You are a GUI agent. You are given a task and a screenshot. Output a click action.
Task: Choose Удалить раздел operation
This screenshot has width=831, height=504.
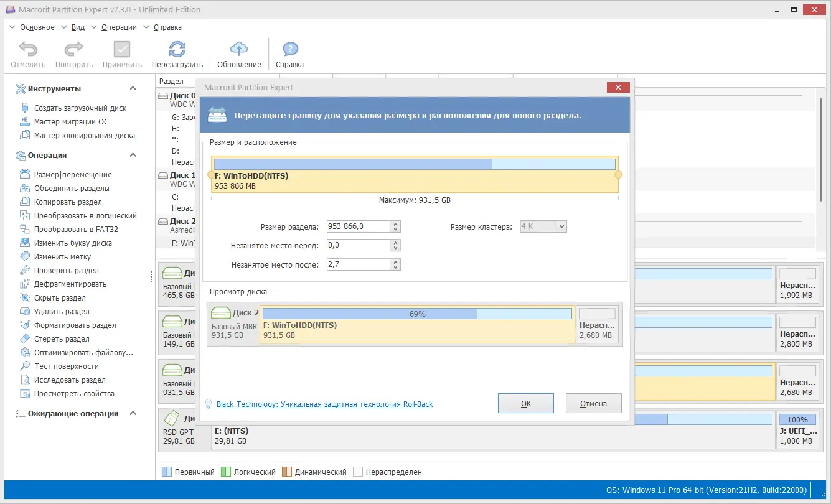[x=62, y=312]
